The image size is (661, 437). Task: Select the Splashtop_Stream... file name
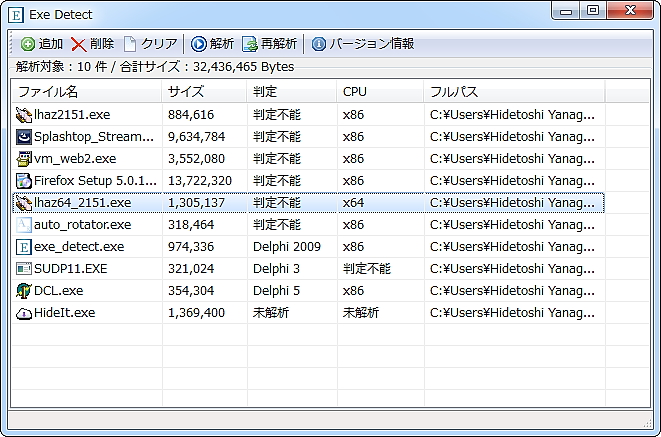94,137
